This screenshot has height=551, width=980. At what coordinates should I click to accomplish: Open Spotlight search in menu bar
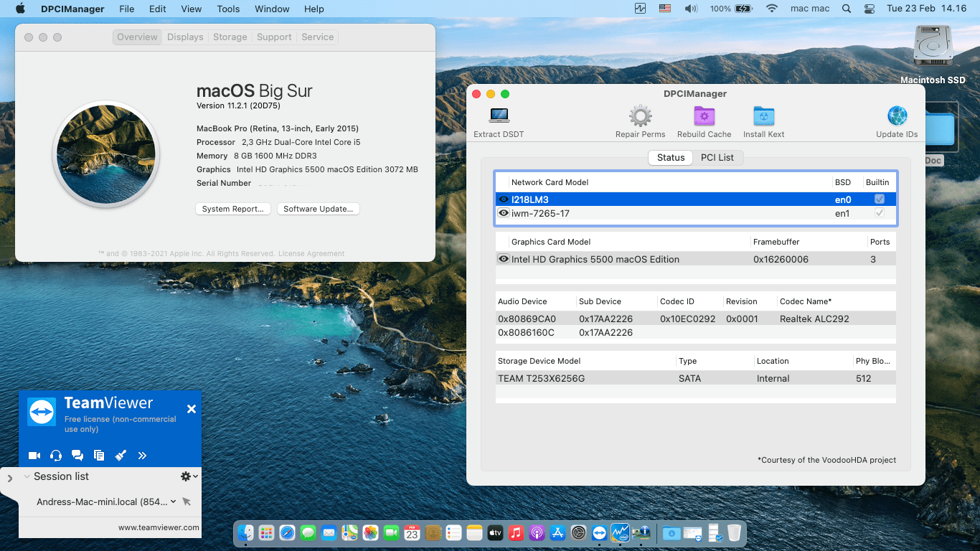847,9
